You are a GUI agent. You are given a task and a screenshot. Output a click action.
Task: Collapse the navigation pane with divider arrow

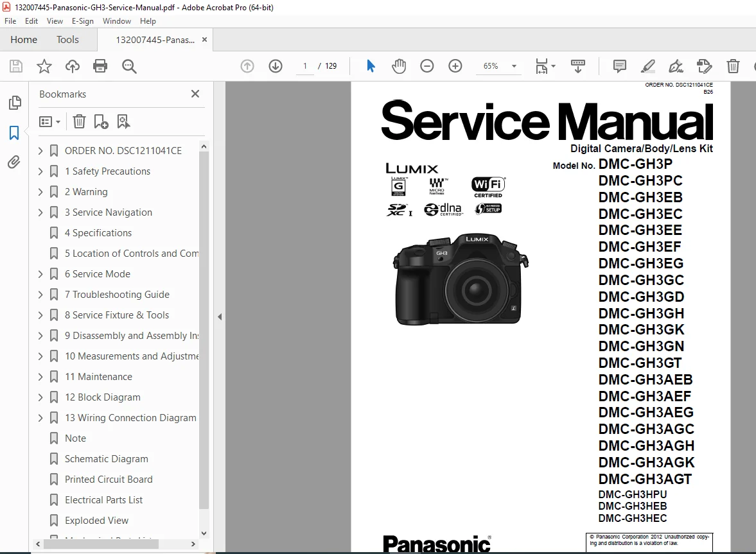pos(220,316)
